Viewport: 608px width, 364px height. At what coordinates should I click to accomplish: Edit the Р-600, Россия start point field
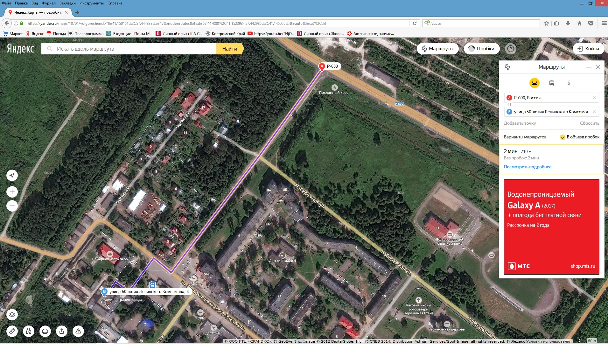tap(552, 98)
